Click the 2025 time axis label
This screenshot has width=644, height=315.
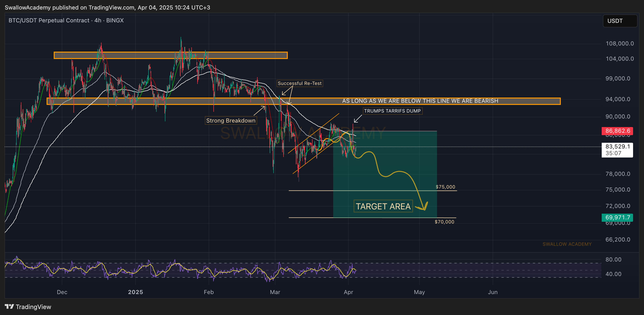coord(135,292)
